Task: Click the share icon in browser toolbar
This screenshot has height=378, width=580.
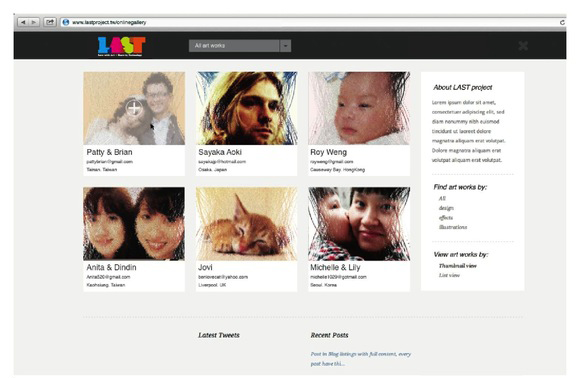Action: 50,22
